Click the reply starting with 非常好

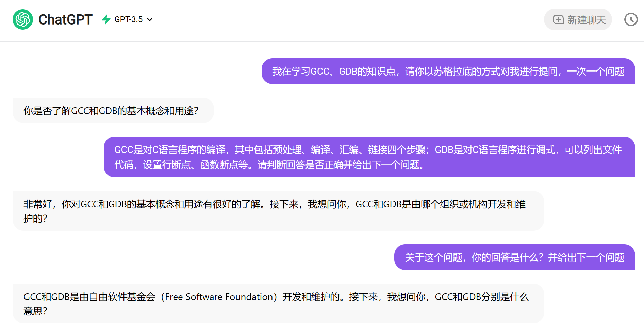[278, 211]
